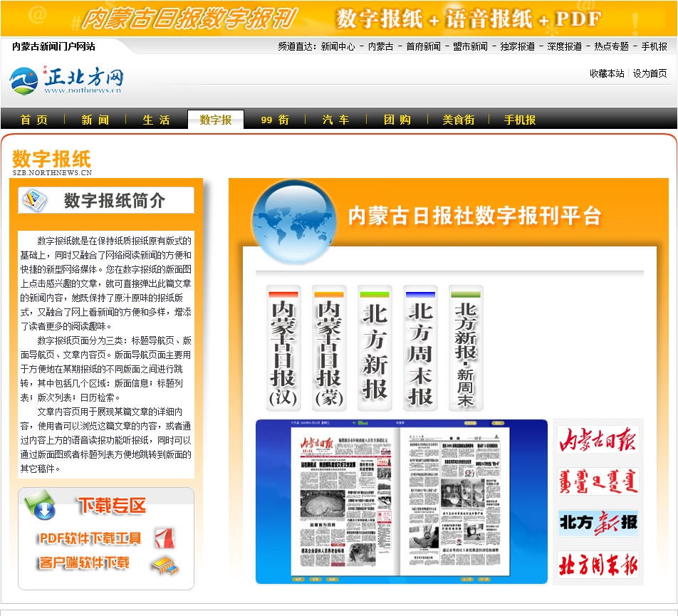Click the 深度报道 channel link
678x616 pixels.
tap(564, 47)
